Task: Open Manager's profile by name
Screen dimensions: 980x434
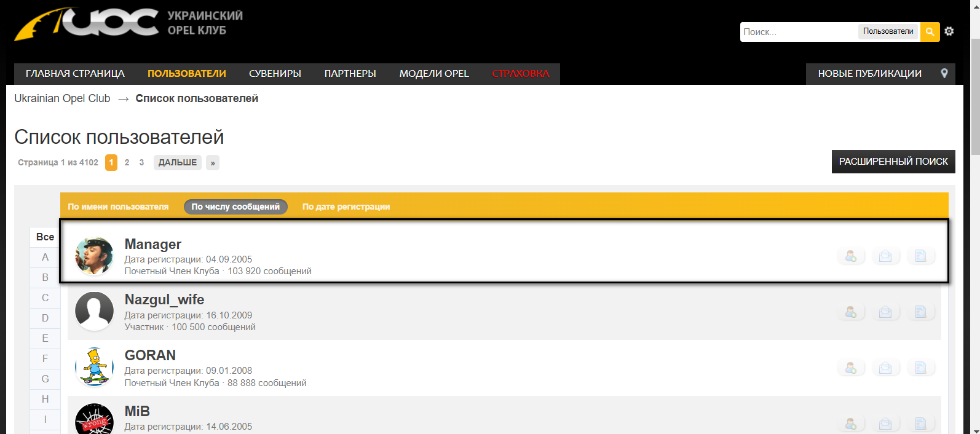Action: tap(153, 244)
